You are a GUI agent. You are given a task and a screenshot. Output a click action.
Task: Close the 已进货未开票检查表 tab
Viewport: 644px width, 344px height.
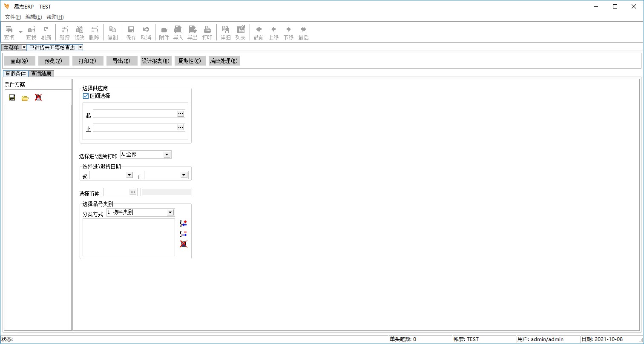click(80, 47)
